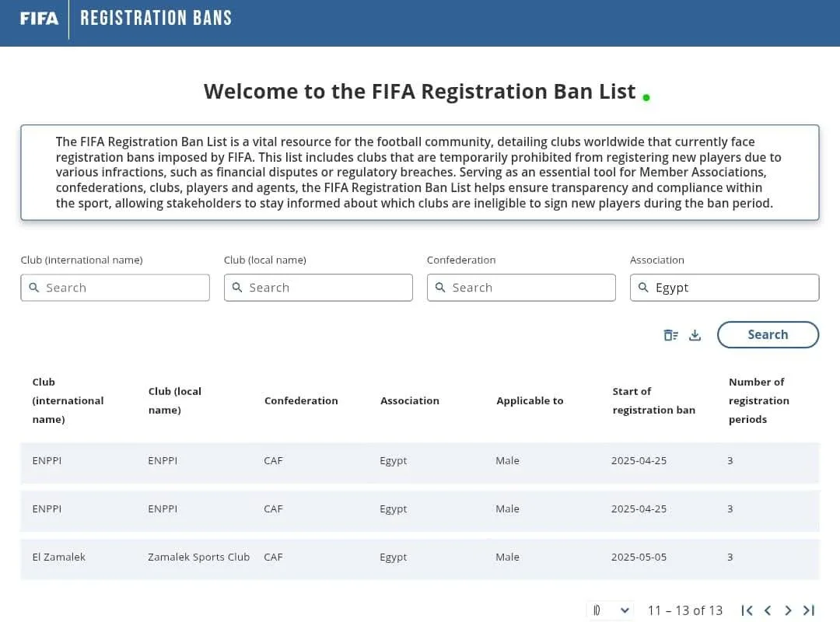This screenshot has height=622, width=840.
Task: Click Zamalek Sports Club local name cell
Action: (199, 557)
